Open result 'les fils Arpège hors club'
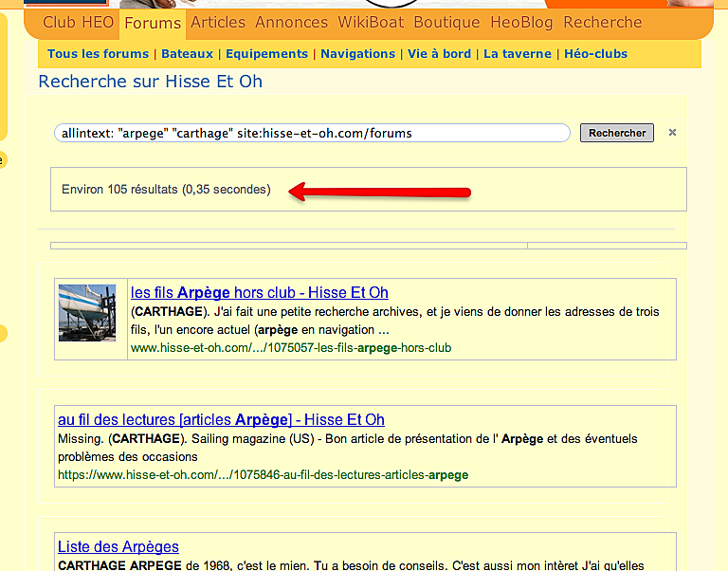 coord(259,293)
